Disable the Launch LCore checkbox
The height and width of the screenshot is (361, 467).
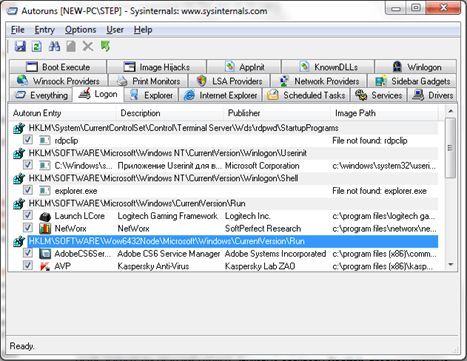click(28, 215)
